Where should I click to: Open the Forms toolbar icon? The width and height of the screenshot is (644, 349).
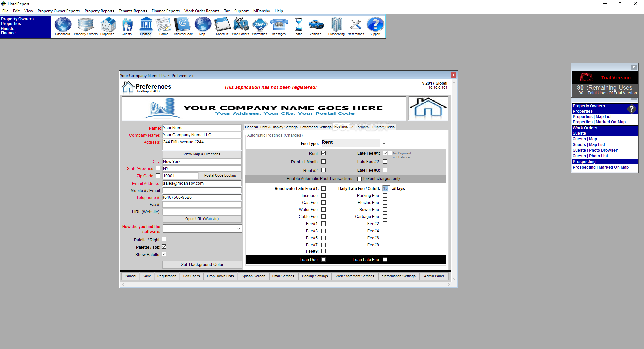coord(164,26)
